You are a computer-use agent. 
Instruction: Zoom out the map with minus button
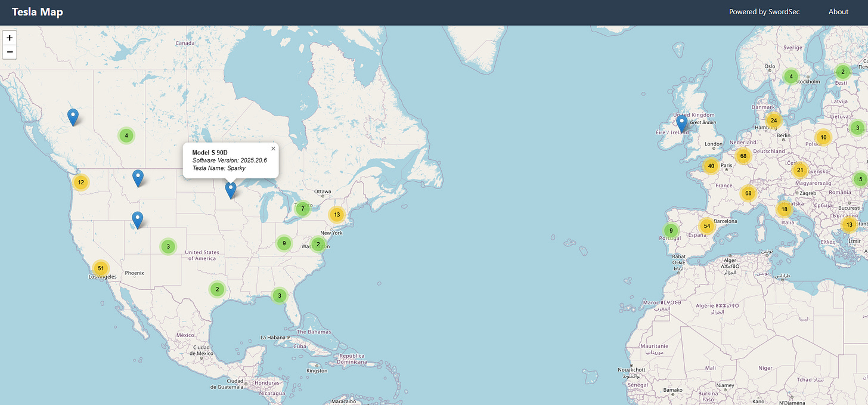[10, 52]
